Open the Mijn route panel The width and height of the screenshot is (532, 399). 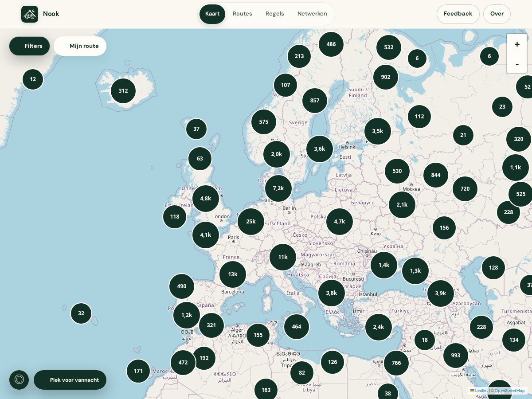tap(80, 46)
